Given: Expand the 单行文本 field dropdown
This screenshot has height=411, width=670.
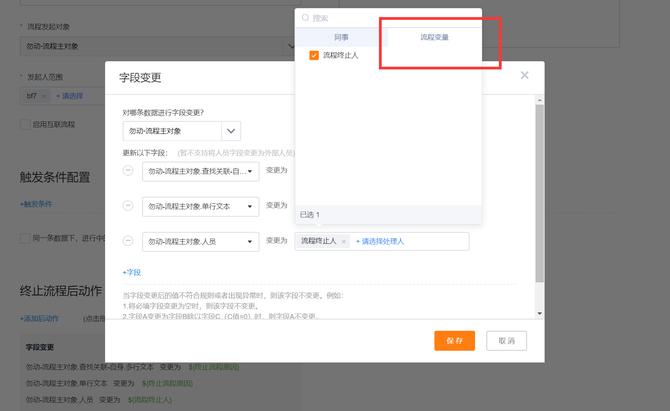Looking at the screenshot, I should (x=249, y=206).
